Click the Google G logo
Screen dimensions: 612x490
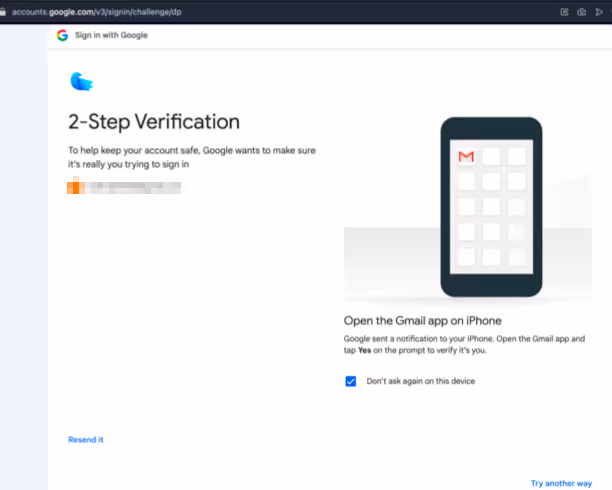click(62, 35)
